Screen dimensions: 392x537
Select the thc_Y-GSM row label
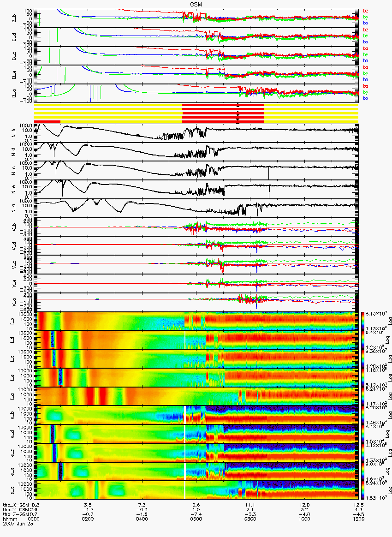pos(16,510)
